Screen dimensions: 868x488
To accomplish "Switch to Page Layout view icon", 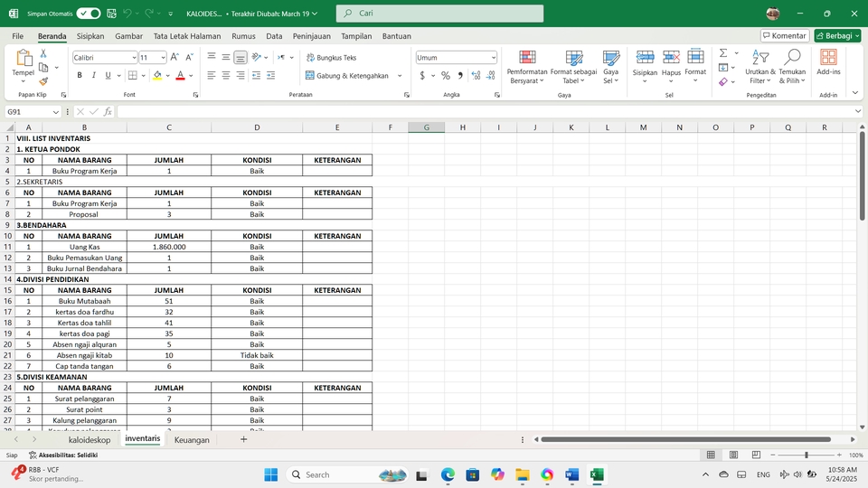I will pyautogui.click(x=733, y=455).
